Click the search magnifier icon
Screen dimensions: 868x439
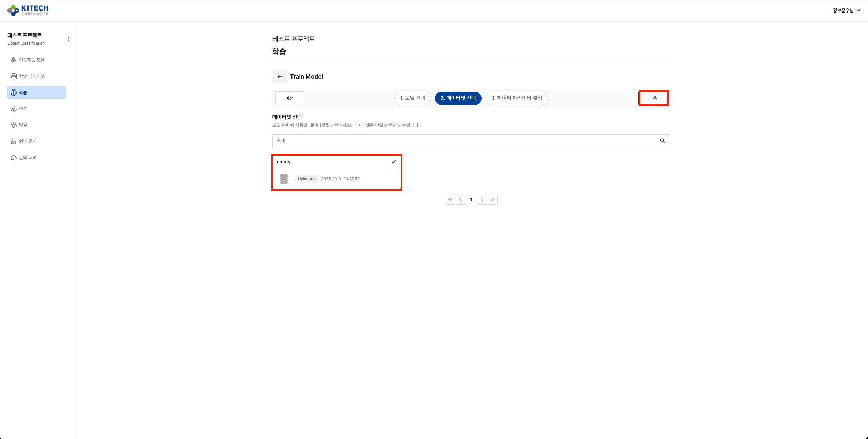662,141
